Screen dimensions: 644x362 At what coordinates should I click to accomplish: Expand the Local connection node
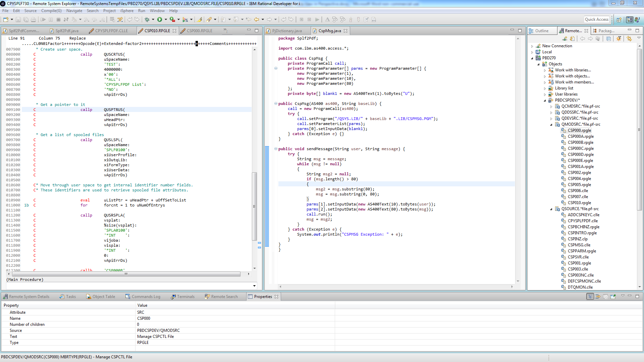pos(532,52)
